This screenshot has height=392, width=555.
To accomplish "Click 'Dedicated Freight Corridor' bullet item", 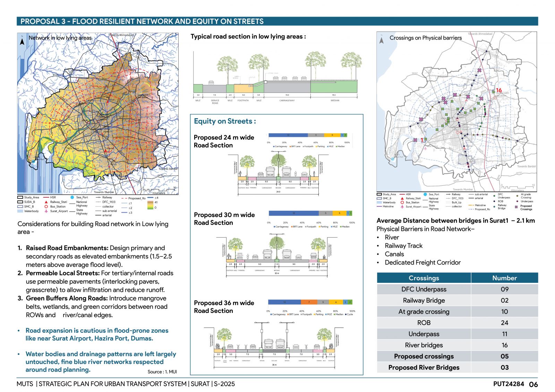I will tap(423, 263).
